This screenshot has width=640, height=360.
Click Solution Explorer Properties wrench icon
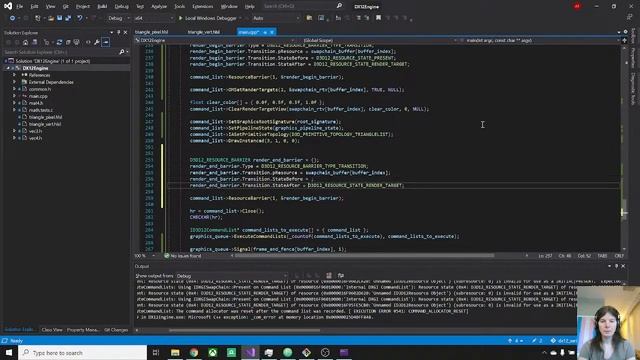pos(97,42)
